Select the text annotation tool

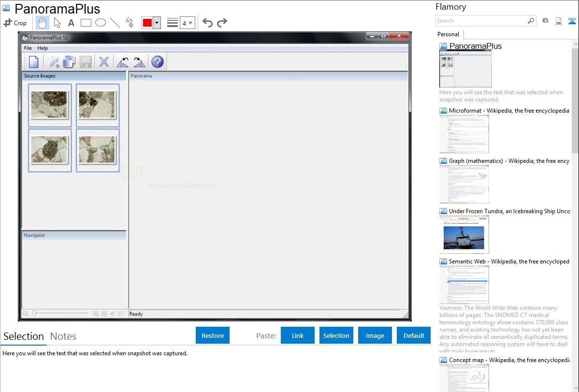(x=71, y=23)
